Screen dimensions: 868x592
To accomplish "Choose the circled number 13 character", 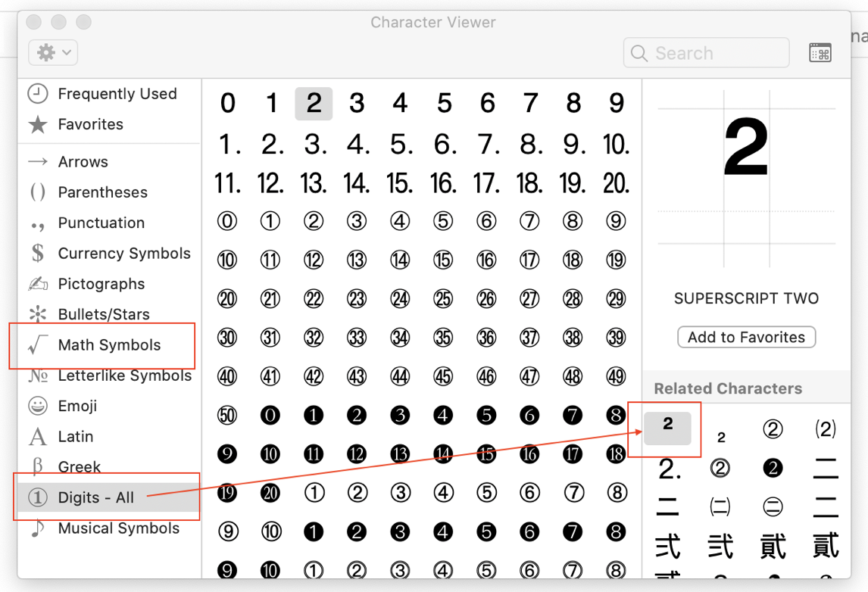I will coord(357,260).
